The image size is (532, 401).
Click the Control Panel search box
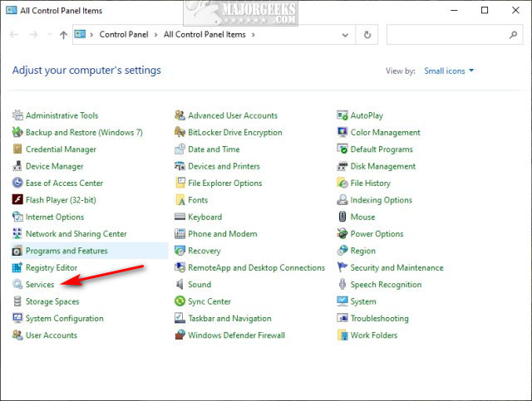coord(447,35)
